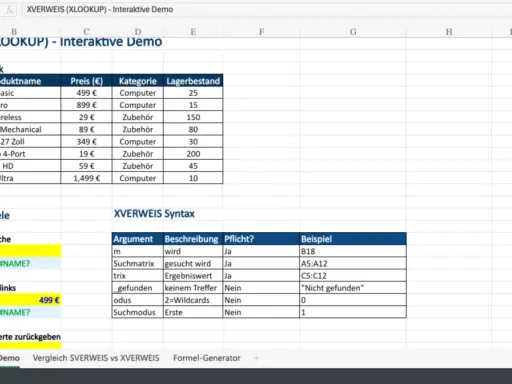Select the yellow cell showing 499 €
The width and height of the screenshot is (512, 384).
(x=30, y=300)
